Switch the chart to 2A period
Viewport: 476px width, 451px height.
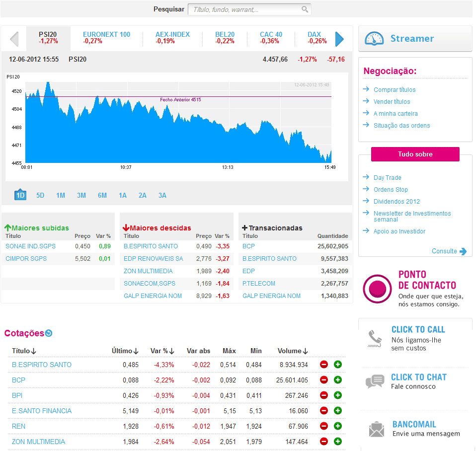click(143, 195)
